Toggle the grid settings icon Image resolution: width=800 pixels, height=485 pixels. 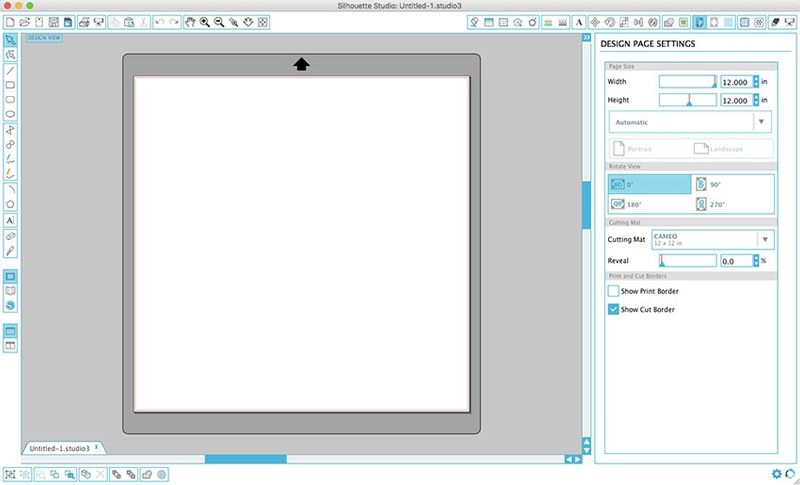click(x=729, y=22)
